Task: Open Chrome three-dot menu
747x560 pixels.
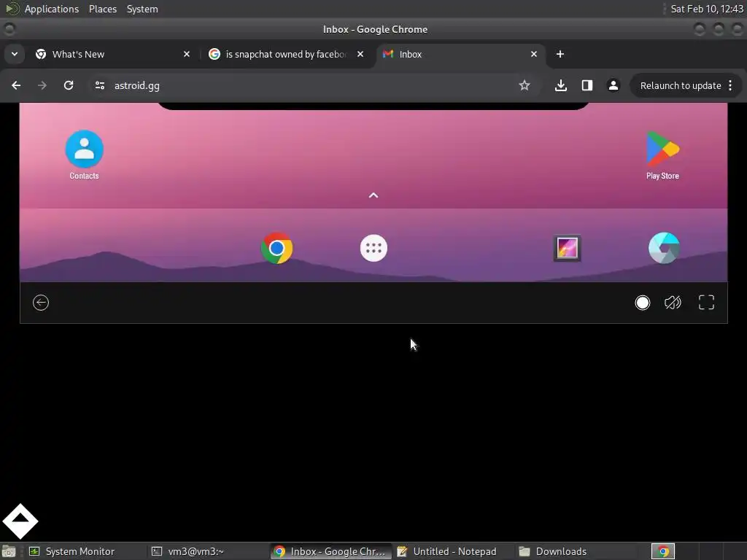Action: tap(730, 86)
